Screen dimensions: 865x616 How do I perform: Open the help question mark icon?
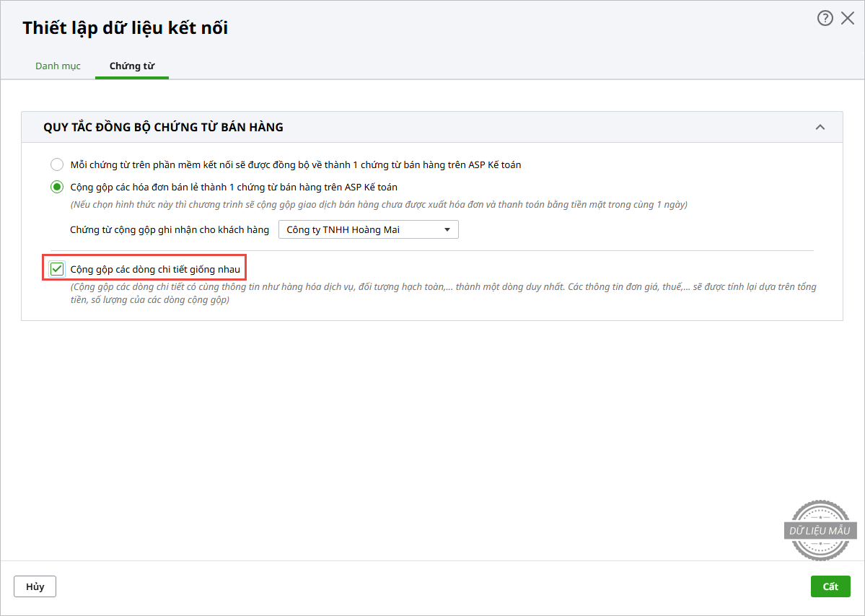825,18
